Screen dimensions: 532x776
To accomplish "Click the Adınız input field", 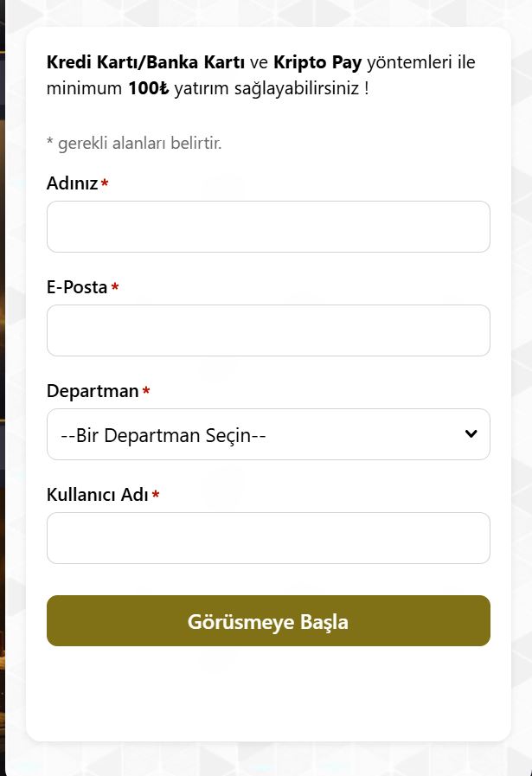I will click(x=268, y=226).
